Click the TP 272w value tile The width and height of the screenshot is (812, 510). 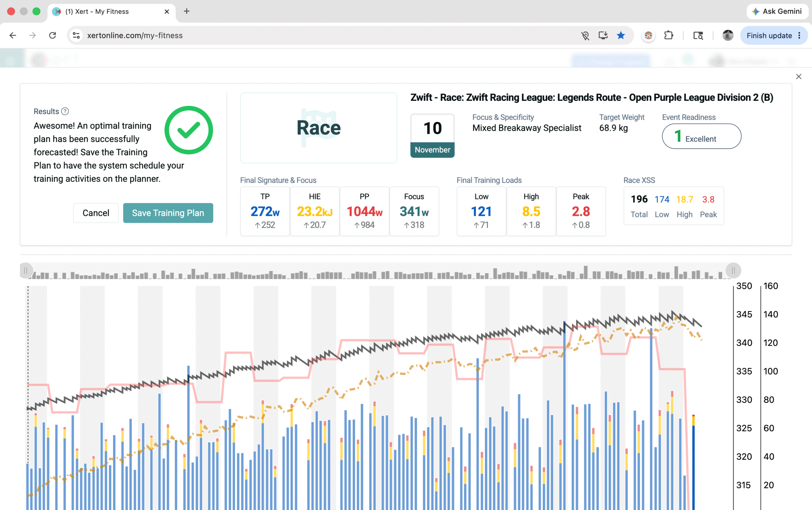(265, 211)
